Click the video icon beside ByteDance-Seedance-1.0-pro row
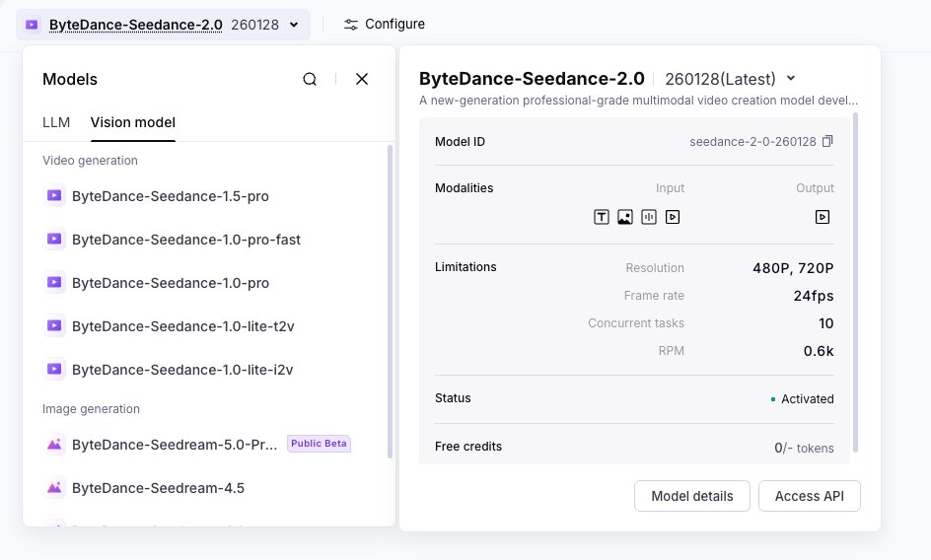Screen dimensions: 931x560 tap(54, 282)
